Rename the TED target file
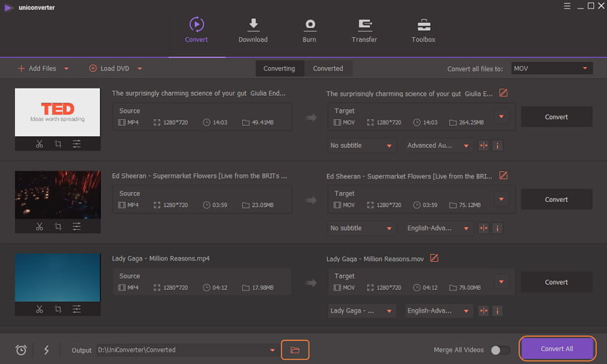 click(x=503, y=93)
